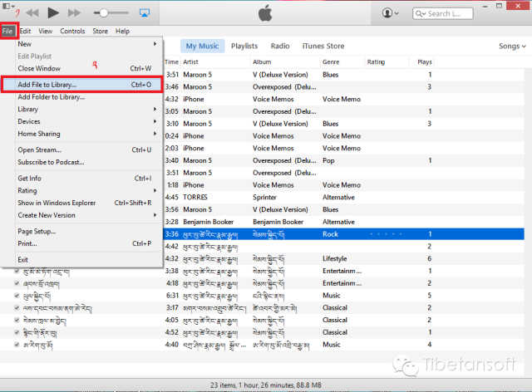Uncheck the 4:05 Classical song checkbox
The width and height of the screenshot is (532, 392).
[x=17, y=320]
